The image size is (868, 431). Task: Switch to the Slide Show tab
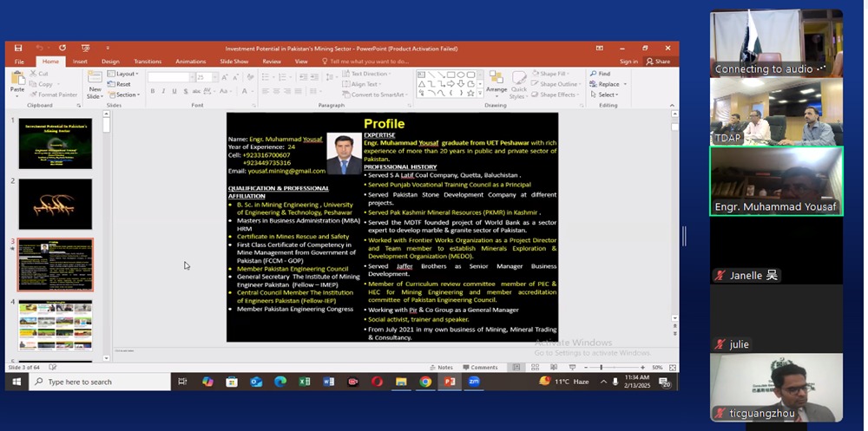tap(233, 62)
